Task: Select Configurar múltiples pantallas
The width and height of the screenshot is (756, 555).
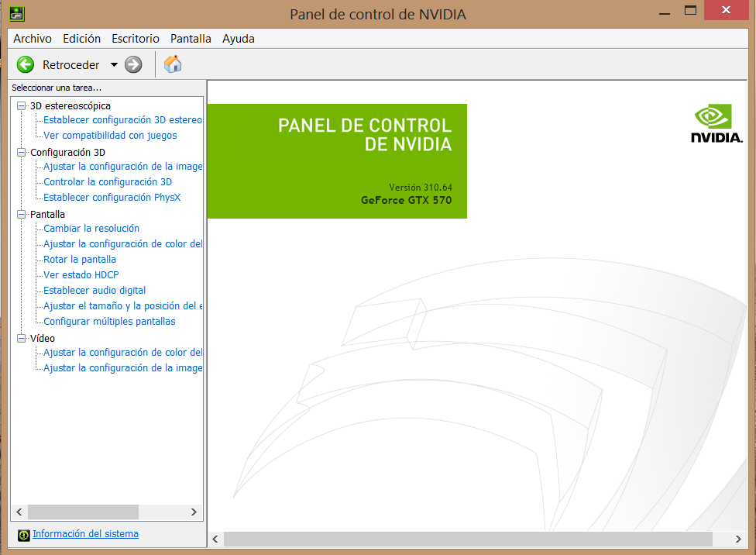Action: pyautogui.click(x=109, y=322)
